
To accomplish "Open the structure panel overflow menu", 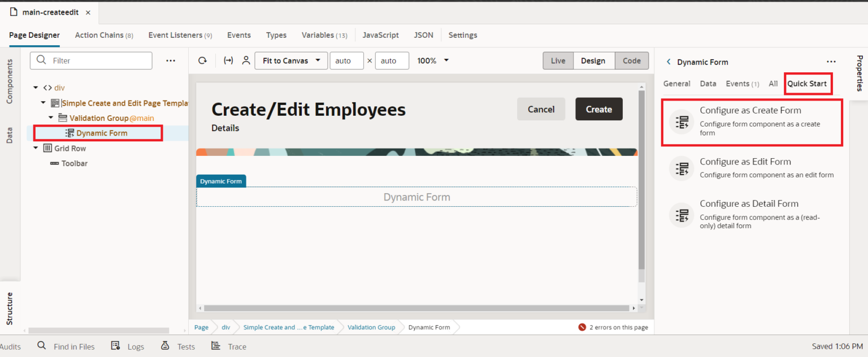I will point(171,60).
